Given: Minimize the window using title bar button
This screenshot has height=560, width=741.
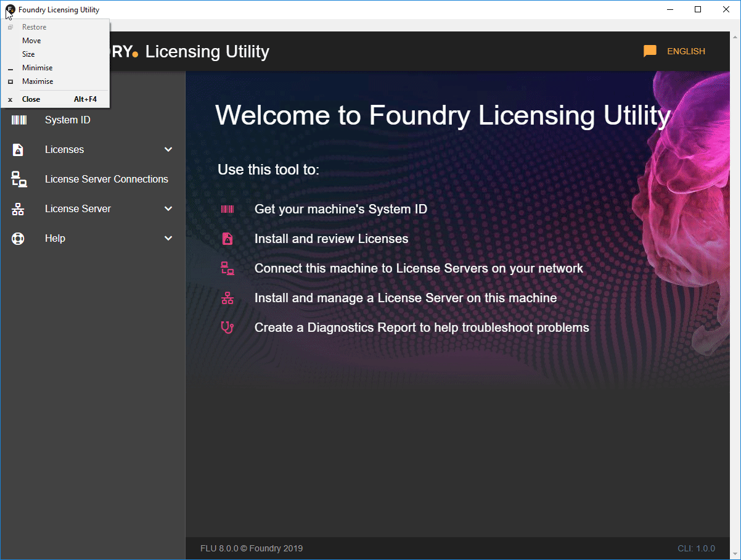Looking at the screenshot, I should coord(669,9).
